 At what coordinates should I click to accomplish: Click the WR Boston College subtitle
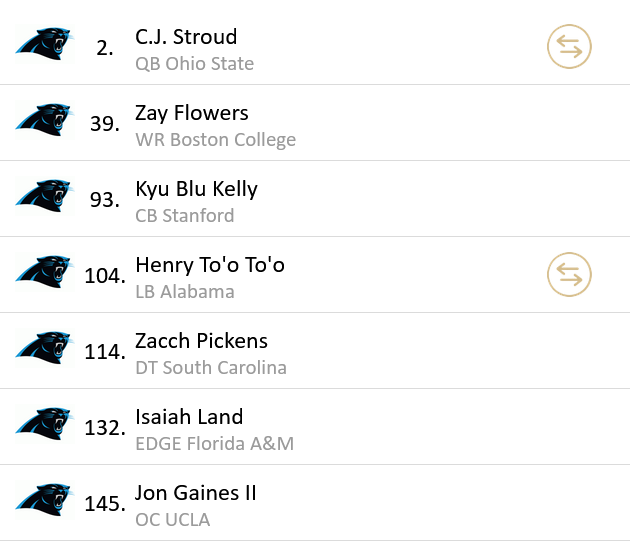[215, 140]
